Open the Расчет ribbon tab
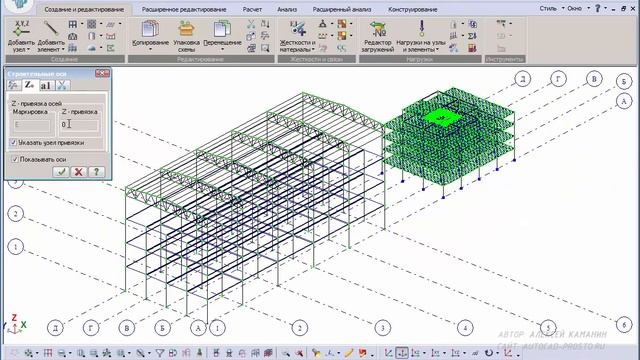 pos(252,9)
